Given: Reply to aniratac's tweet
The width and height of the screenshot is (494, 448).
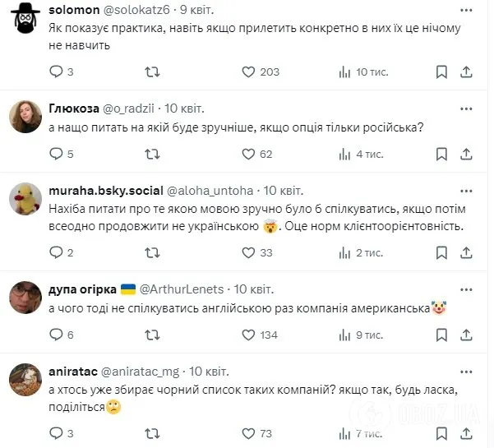Looking at the screenshot, I should [57, 433].
